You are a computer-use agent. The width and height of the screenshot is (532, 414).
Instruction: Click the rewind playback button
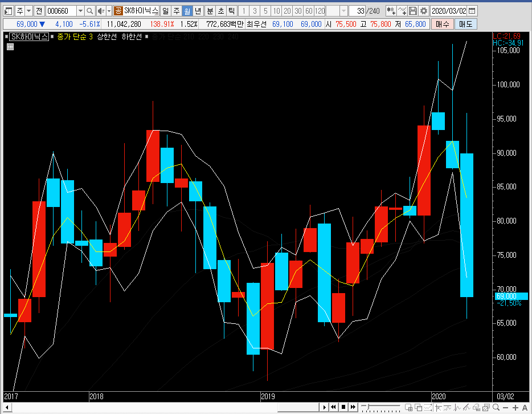[x=334, y=407]
